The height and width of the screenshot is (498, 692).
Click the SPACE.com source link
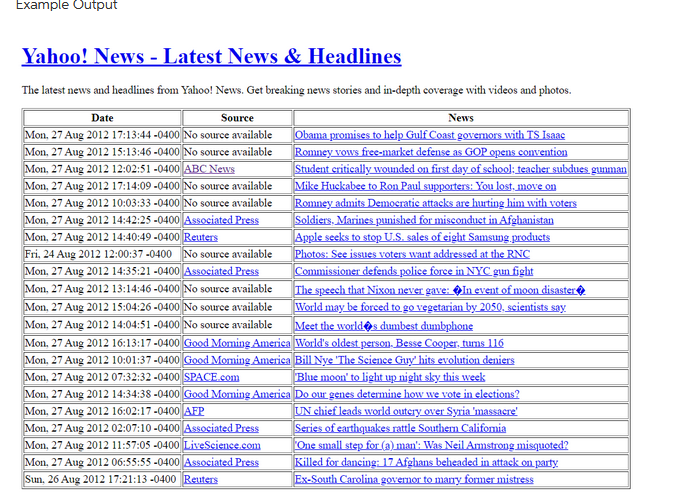pyautogui.click(x=211, y=377)
